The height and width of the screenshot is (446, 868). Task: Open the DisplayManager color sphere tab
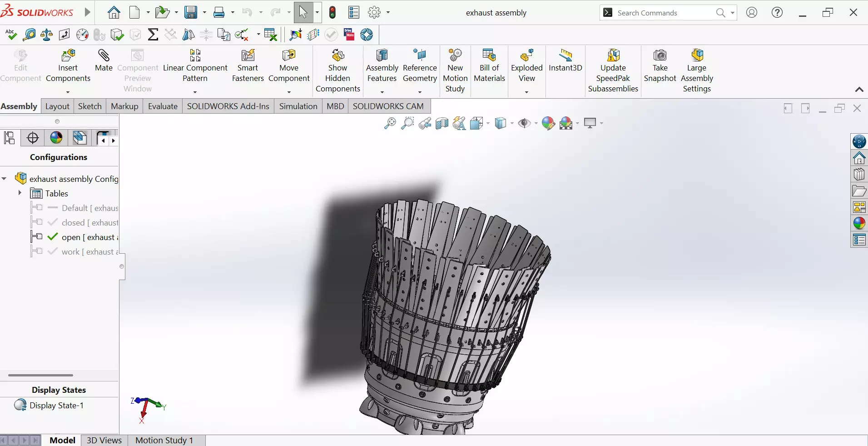[56, 138]
